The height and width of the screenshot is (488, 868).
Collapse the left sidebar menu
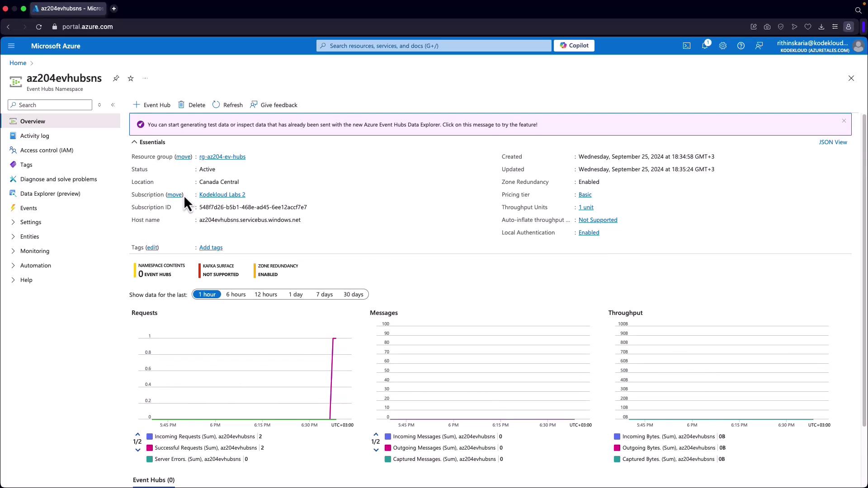pyautogui.click(x=113, y=105)
